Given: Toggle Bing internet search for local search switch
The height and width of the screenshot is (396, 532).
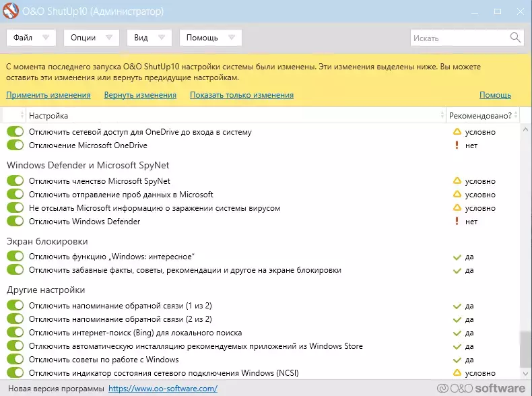Looking at the screenshot, I should tap(15, 333).
